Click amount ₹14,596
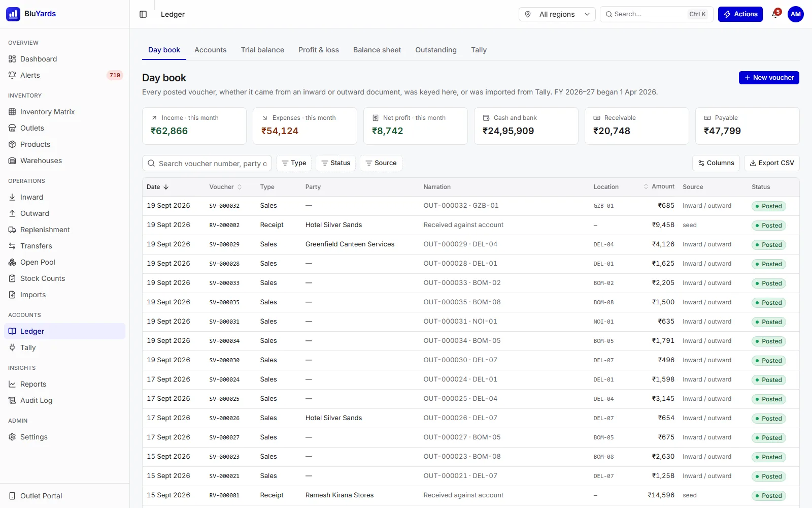Viewport: 812px width, 508px height. click(x=661, y=495)
